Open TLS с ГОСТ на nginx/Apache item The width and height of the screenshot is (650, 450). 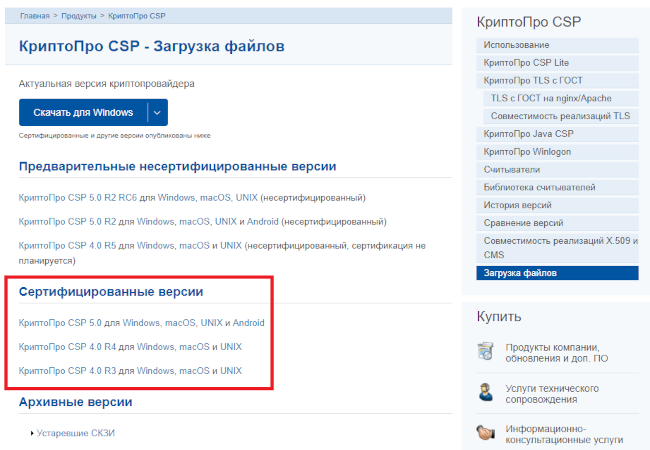(561, 98)
